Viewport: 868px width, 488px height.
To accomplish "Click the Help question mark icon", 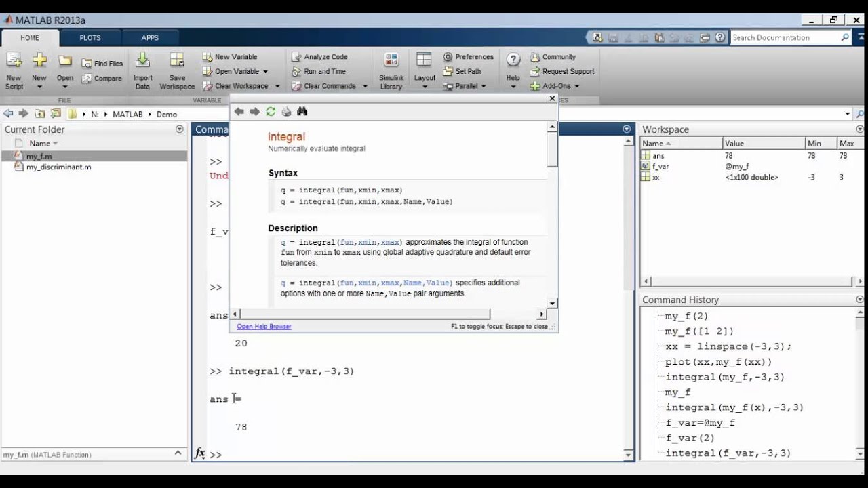I will 513,60.
